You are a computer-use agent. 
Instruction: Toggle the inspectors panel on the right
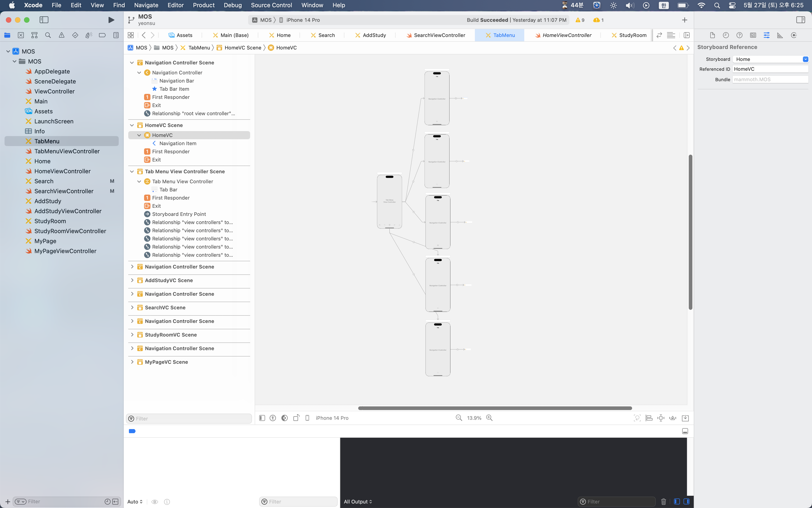801,20
